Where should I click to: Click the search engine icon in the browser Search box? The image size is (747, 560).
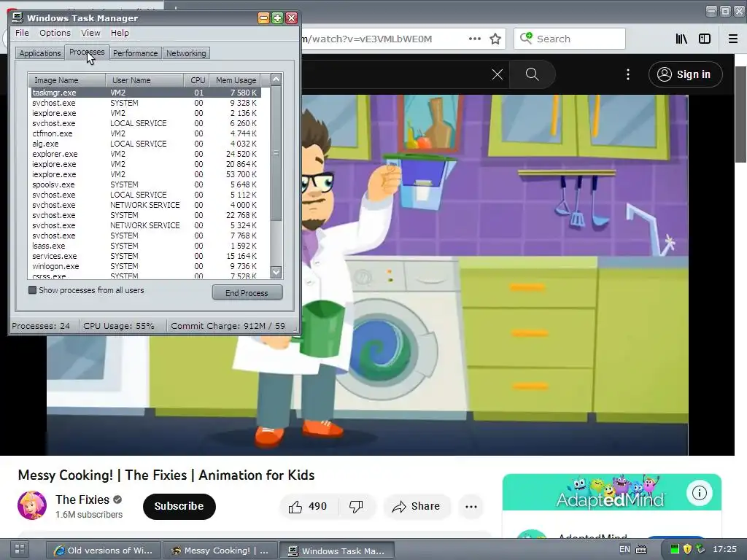click(x=526, y=39)
